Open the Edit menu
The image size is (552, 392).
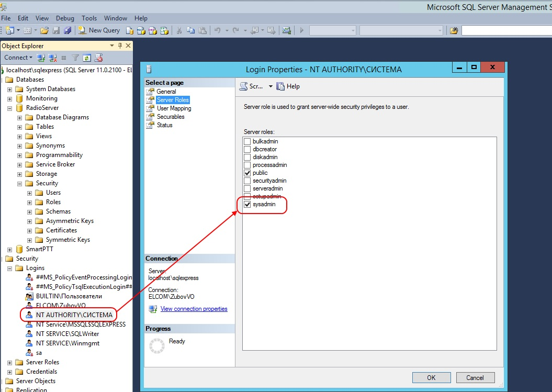pyautogui.click(x=23, y=18)
